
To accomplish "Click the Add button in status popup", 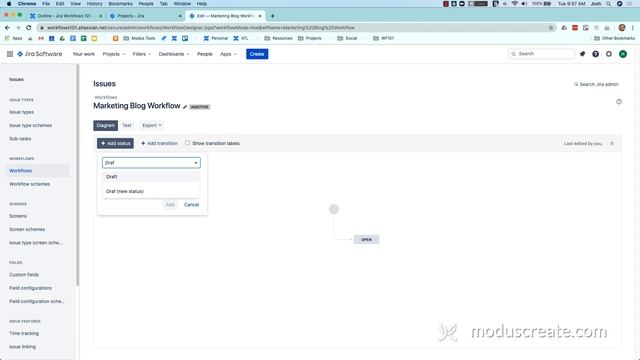I will click(x=170, y=204).
